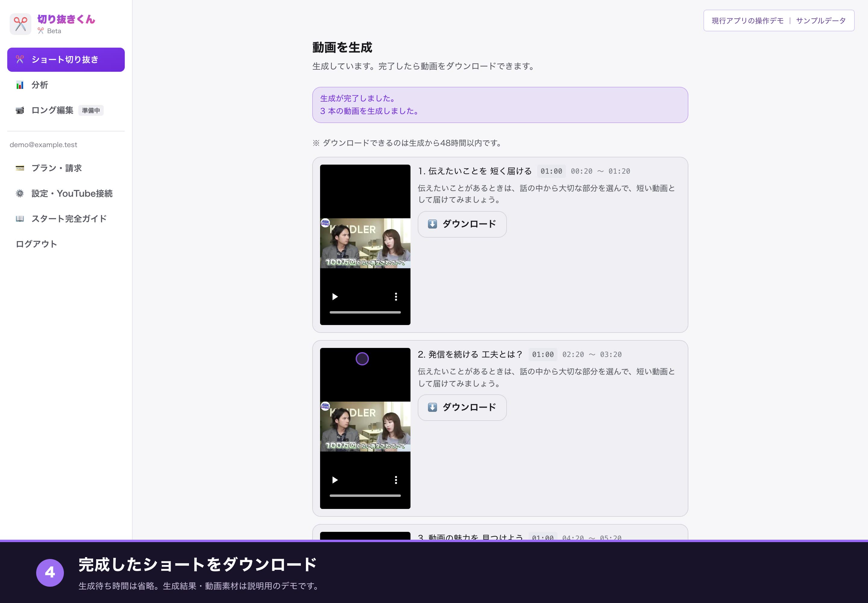Open more options on video 1 player
Viewport: 868px width, 603px height.
point(396,297)
